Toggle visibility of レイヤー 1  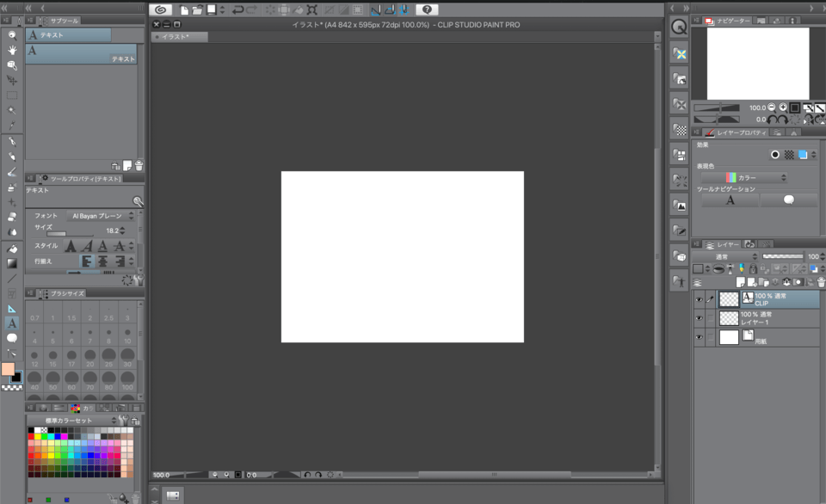pos(699,318)
